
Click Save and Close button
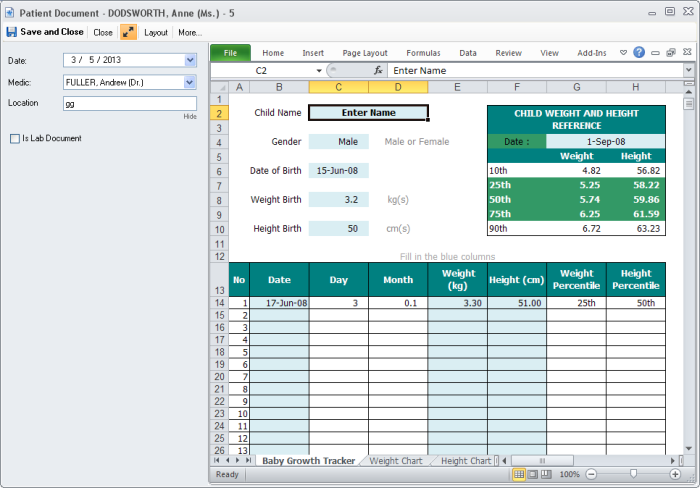pos(45,32)
